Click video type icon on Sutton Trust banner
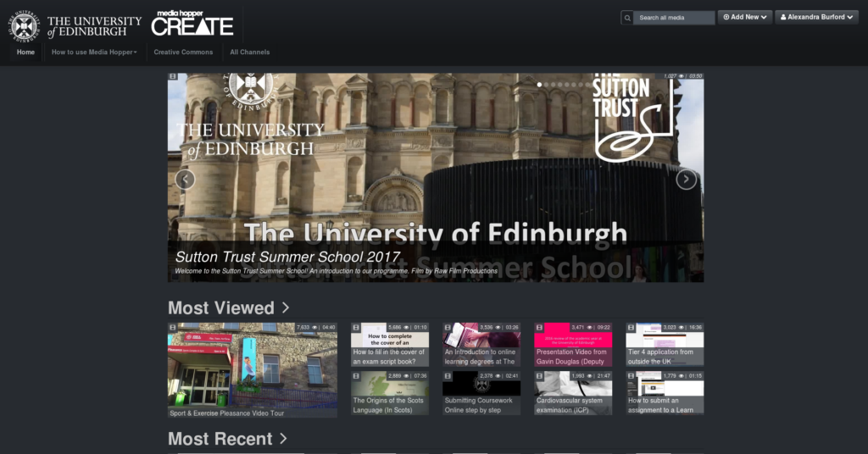 click(173, 76)
